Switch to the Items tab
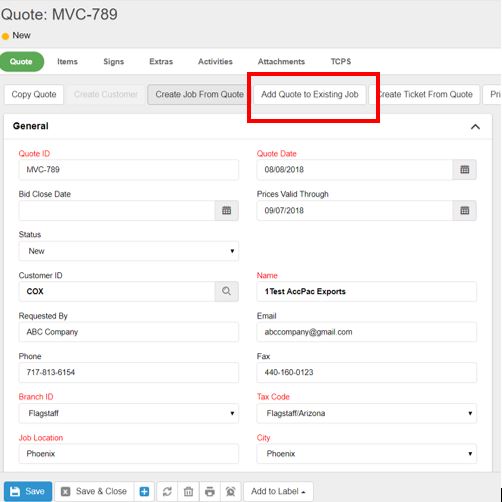Image resolution: width=502 pixels, height=502 pixels. pyautogui.click(x=67, y=62)
